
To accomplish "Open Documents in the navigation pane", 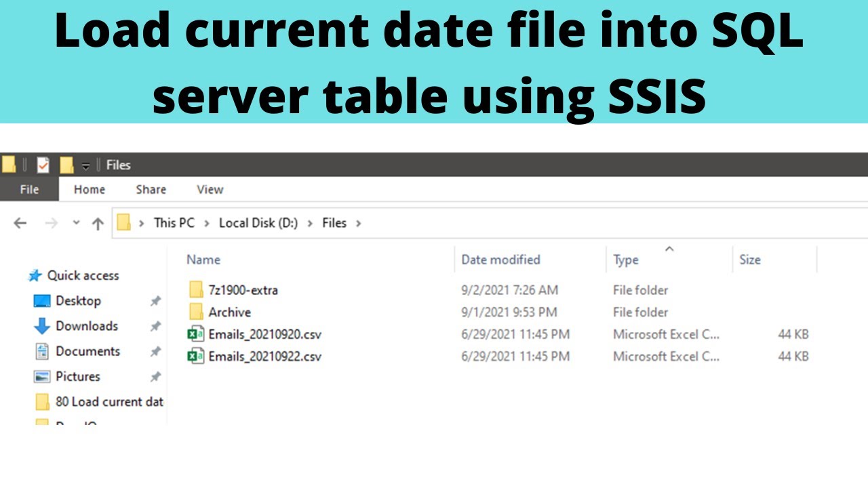I will pyautogui.click(x=87, y=350).
